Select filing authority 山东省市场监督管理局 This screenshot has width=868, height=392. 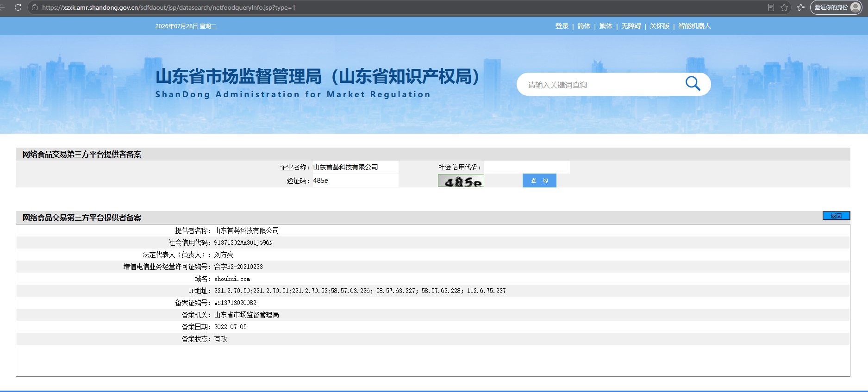click(247, 315)
